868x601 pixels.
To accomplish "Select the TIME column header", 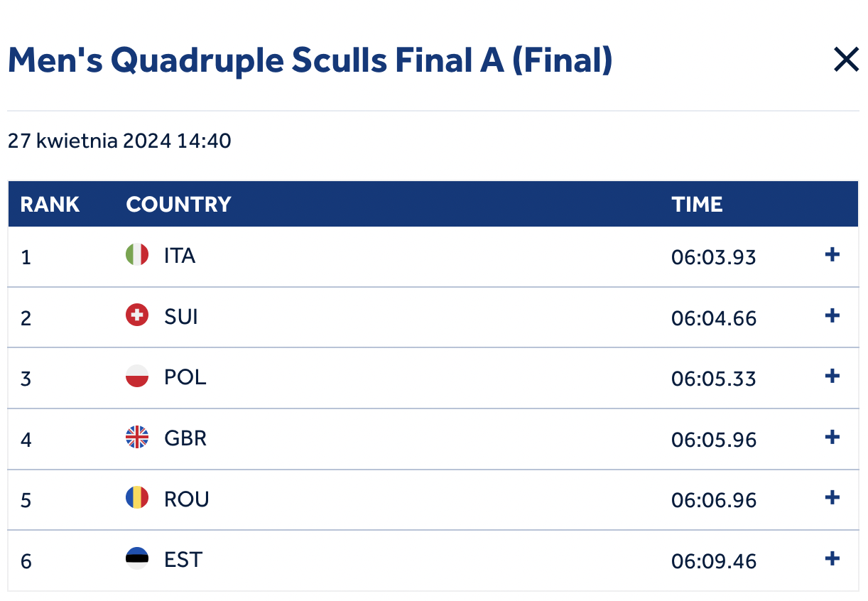I will [697, 205].
